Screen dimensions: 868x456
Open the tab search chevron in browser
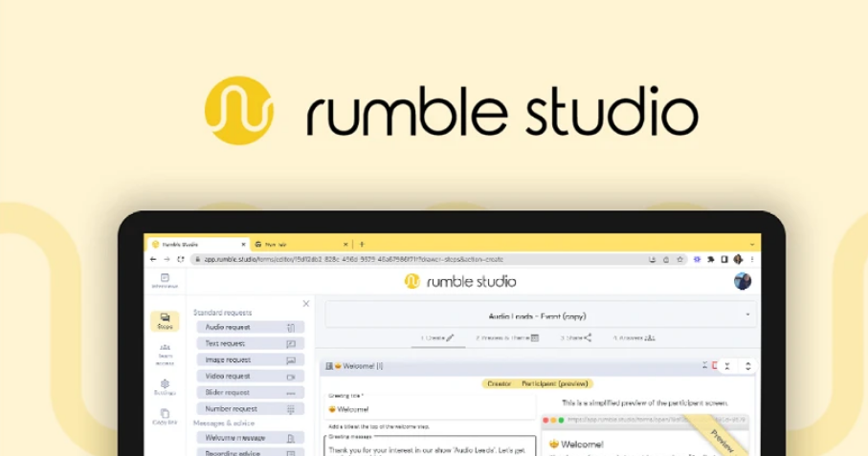[x=752, y=245]
